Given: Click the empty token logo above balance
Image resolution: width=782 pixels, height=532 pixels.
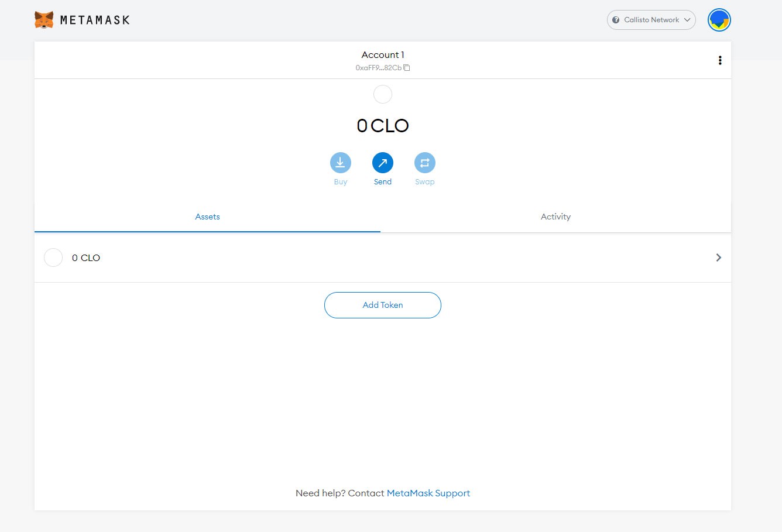Looking at the screenshot, I should [x=383, y=94].
